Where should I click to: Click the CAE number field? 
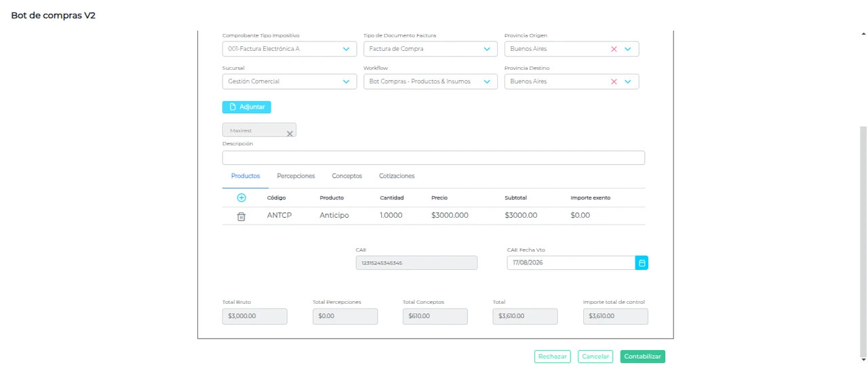pyautogui.click(x=416, y=263)
